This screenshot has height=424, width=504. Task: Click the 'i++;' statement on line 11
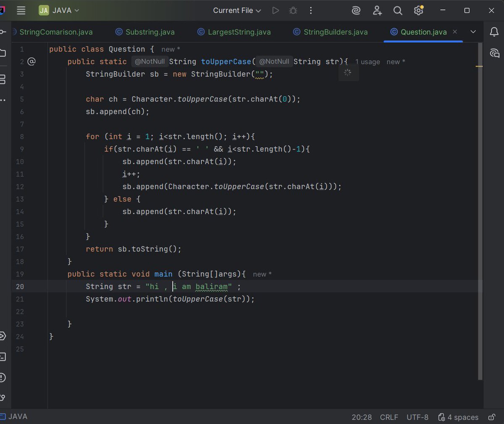click(x=131, y=174)
